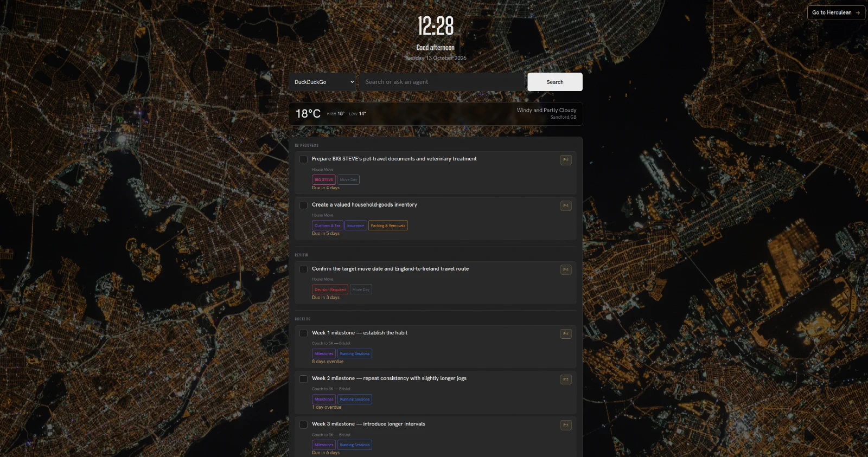Click 'House Move' project label under pet-travel task
The image size is (868, 457).
coord(323,170)
